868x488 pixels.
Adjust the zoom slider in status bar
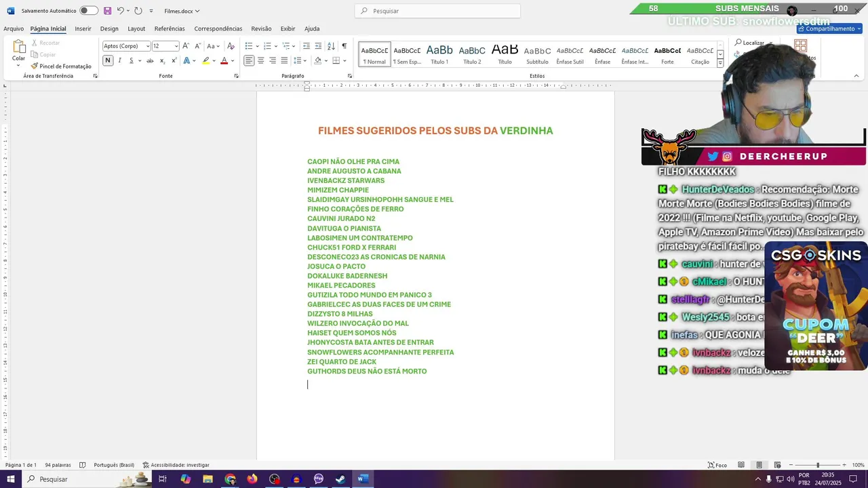click(817, 465)
